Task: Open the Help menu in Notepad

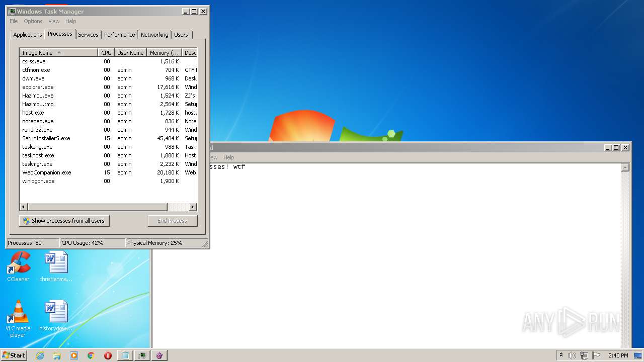Action: tap(229, 157)
